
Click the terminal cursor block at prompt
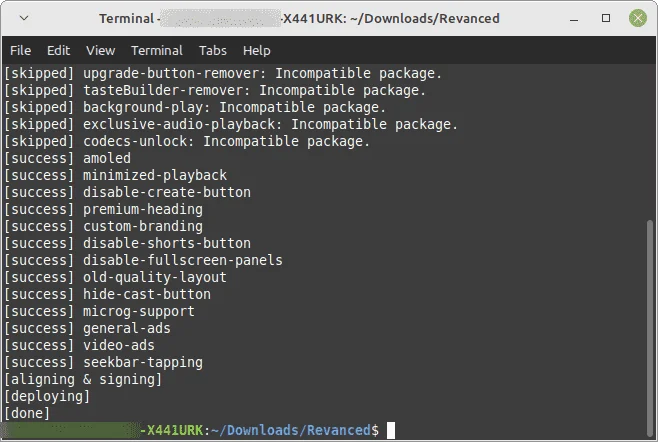391,430
